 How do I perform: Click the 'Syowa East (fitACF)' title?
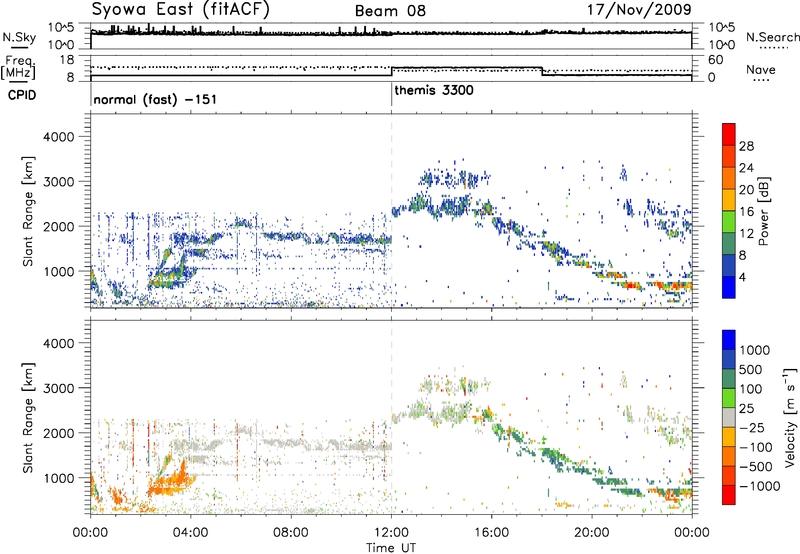[180, 9]
